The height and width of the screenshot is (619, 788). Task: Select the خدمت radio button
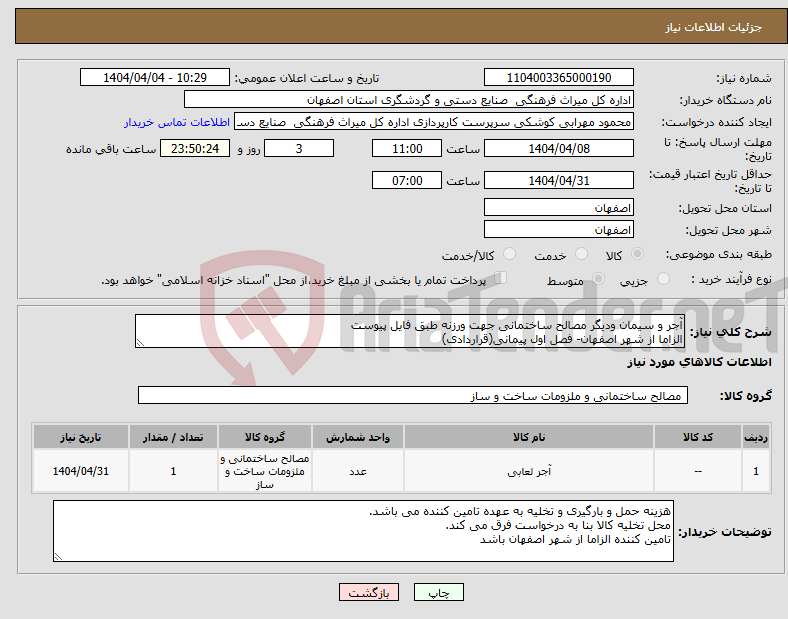click(581, 254)
